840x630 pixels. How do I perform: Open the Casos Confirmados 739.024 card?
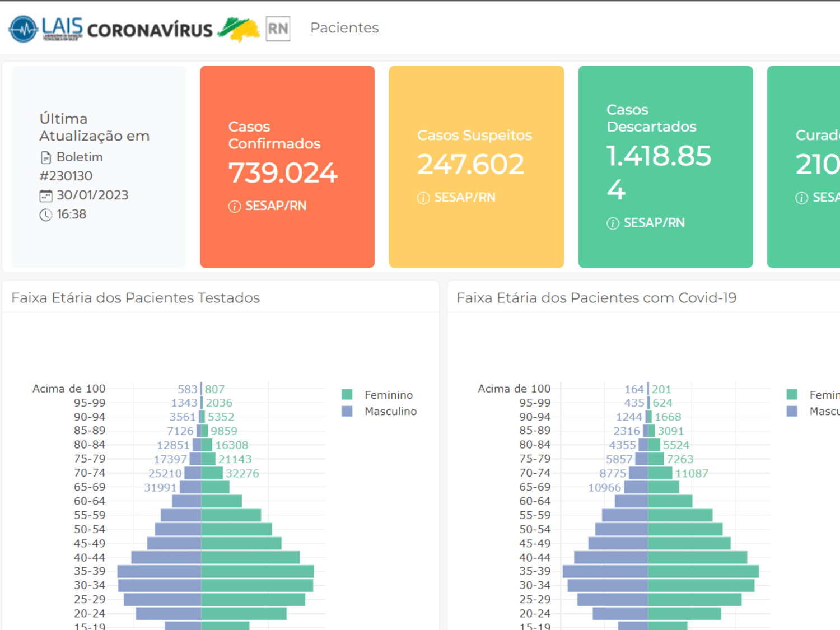287,167
